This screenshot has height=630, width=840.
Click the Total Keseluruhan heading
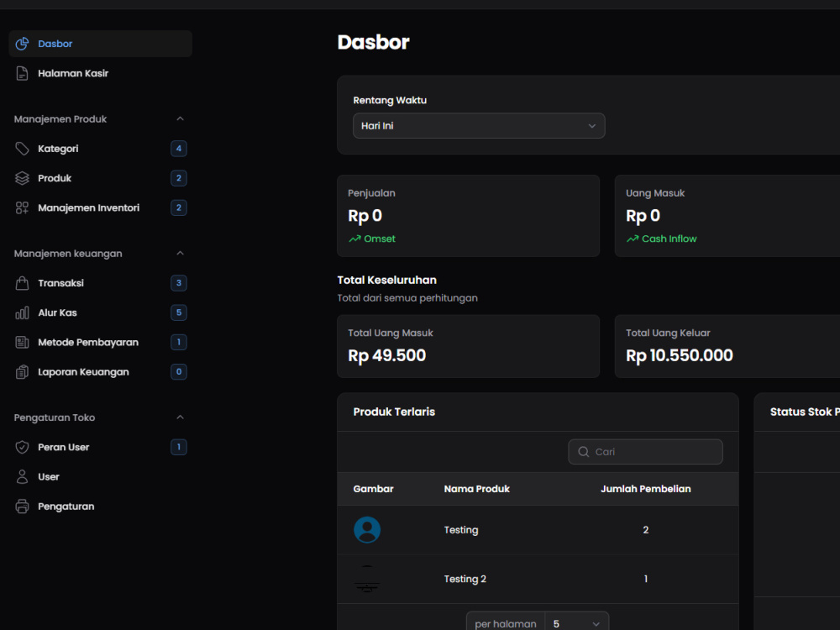pyautogui.click(x=386, y=281)
